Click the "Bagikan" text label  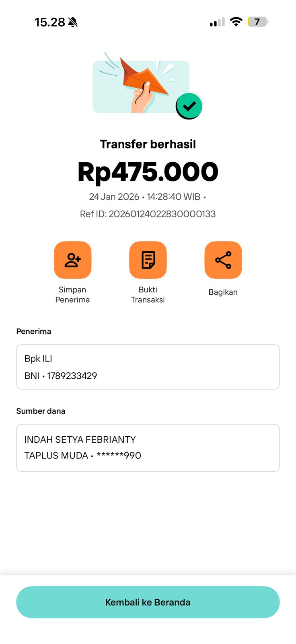click(x=223, y=292)
